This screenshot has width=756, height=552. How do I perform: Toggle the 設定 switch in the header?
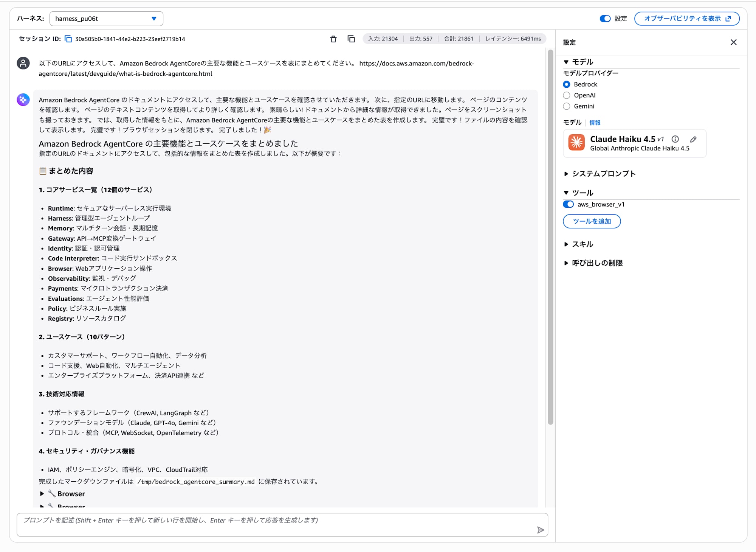pyautogui.click(x=605, y=19)
